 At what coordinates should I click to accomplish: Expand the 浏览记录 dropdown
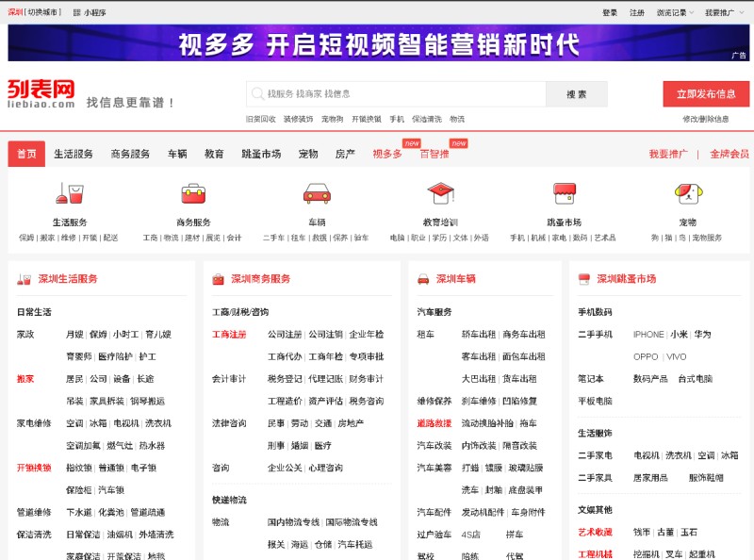click(x=675, y=12)
